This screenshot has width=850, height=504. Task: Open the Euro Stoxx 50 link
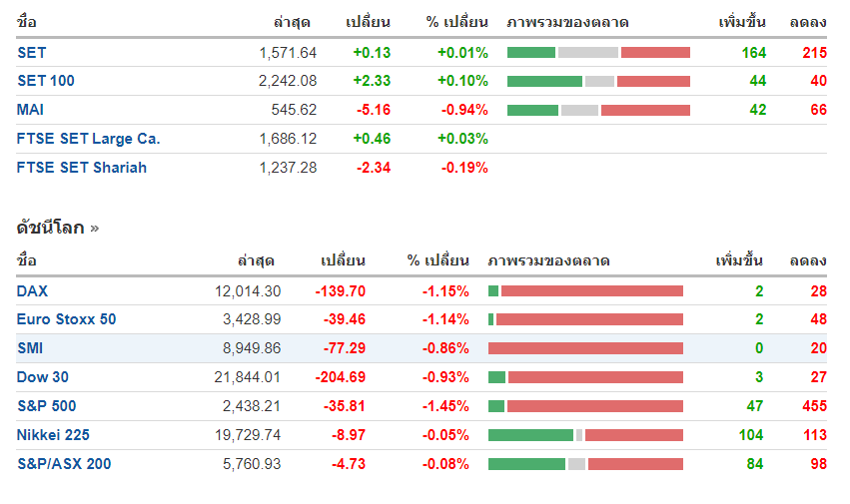67,319
